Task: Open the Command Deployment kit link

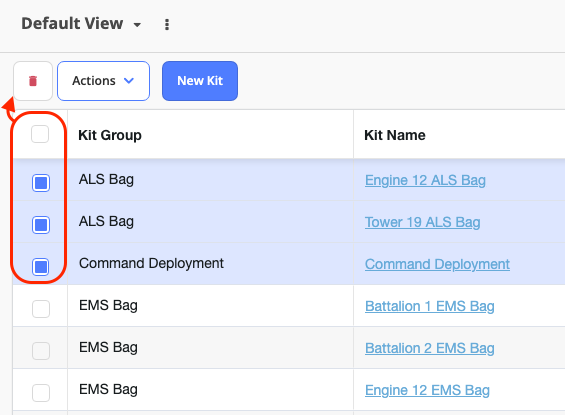Action: (x=437, y=264)
